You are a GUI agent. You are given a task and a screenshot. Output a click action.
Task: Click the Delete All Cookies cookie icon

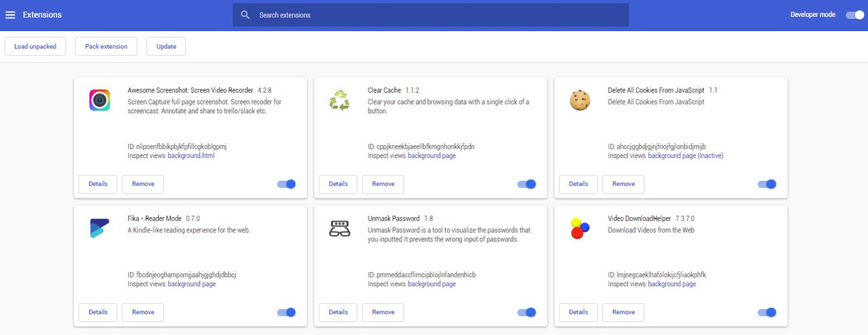click(580, 100)
